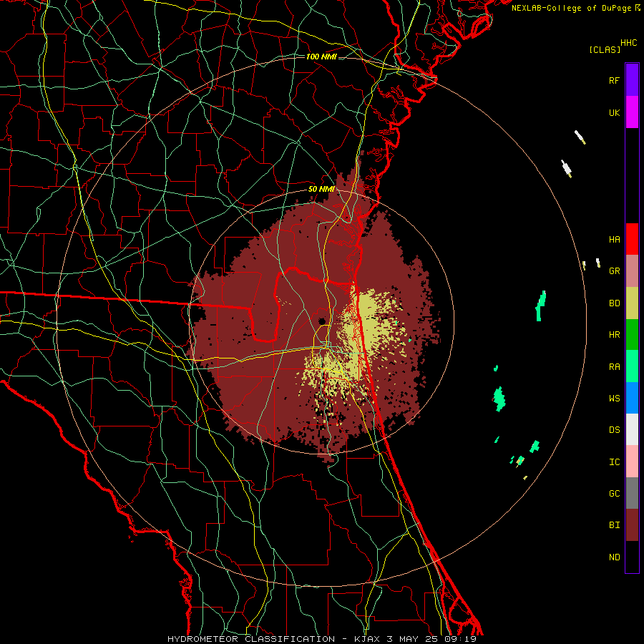Select the GR pink legend swatch
This screenshot has width=644, height=644.
pos(632,271)
